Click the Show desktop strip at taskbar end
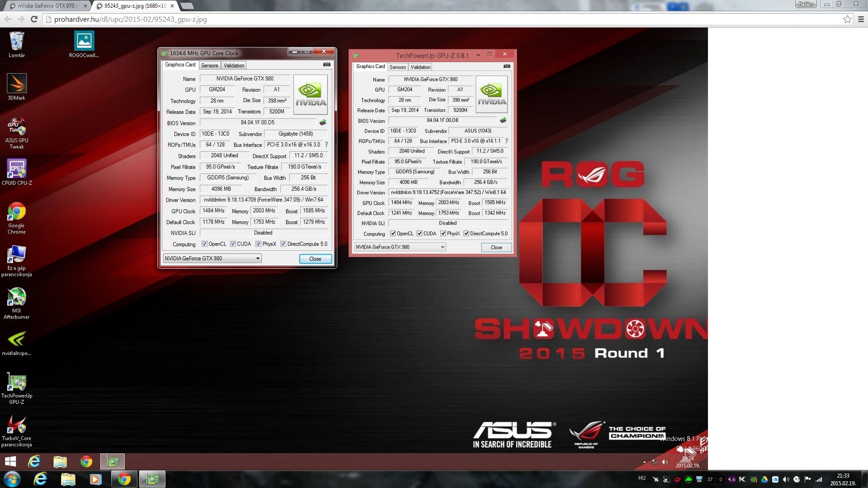The height and width of the screenshot is (488, 868). click(x=865, y=479)
